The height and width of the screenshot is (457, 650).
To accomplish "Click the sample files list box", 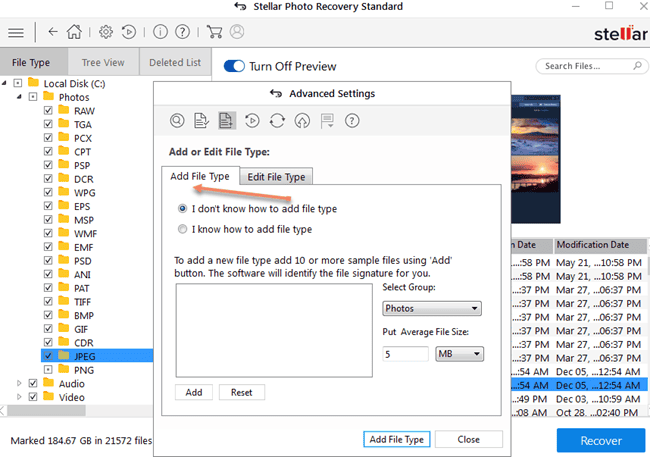I will [x=274, y=331].
